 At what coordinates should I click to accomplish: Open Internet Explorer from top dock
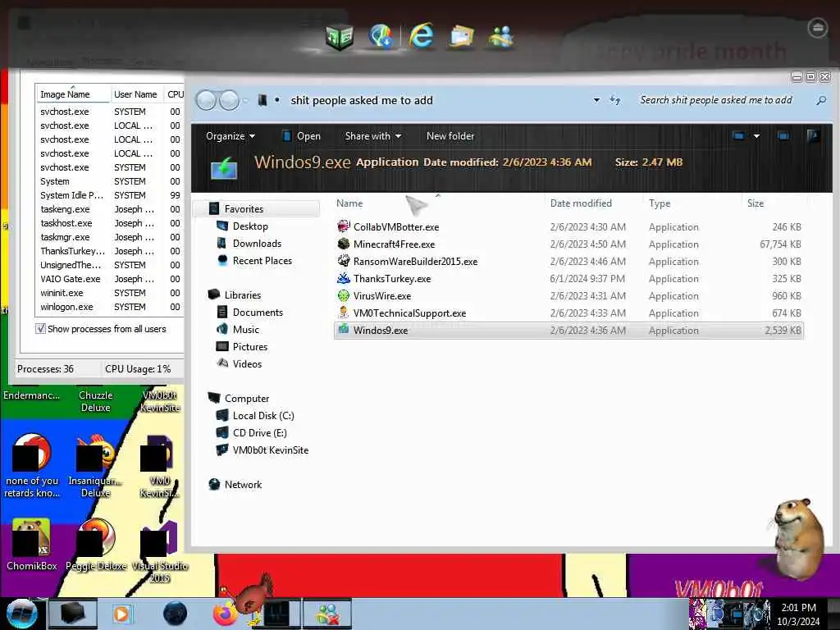pos(421,36)
